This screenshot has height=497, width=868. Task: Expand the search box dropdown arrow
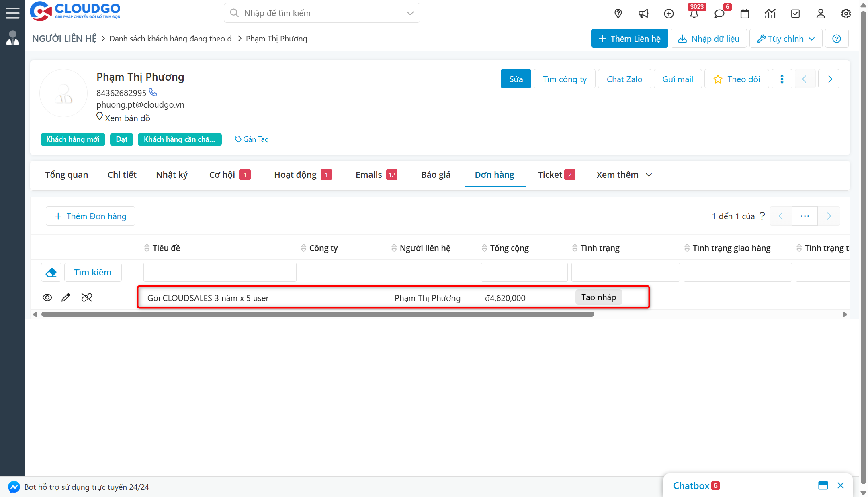click(x=410, y=13)
